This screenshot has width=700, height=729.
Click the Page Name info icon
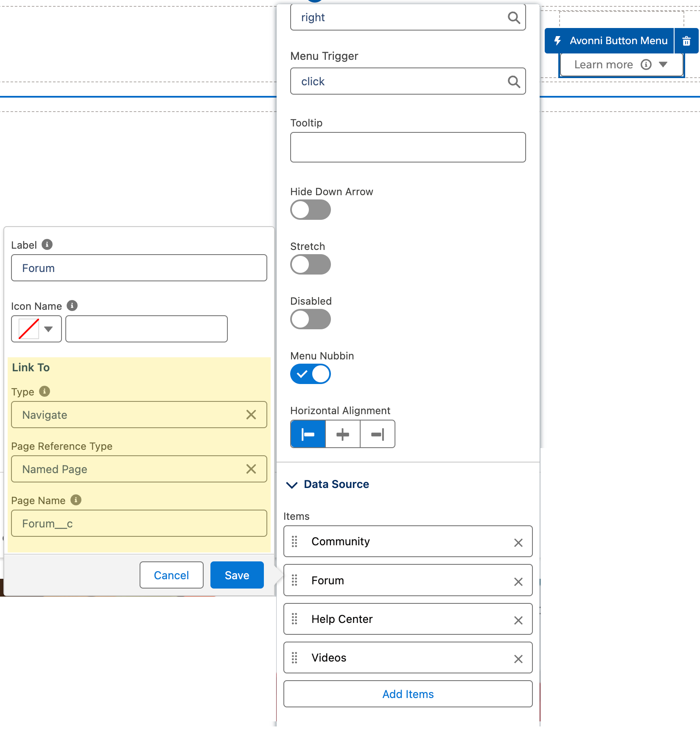pyautogui.click(x=76, y=500)
